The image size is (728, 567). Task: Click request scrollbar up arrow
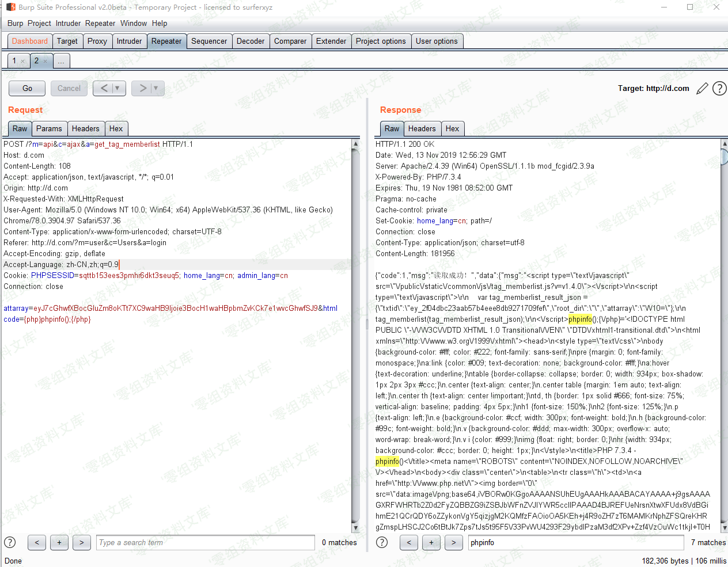point(355,144)
